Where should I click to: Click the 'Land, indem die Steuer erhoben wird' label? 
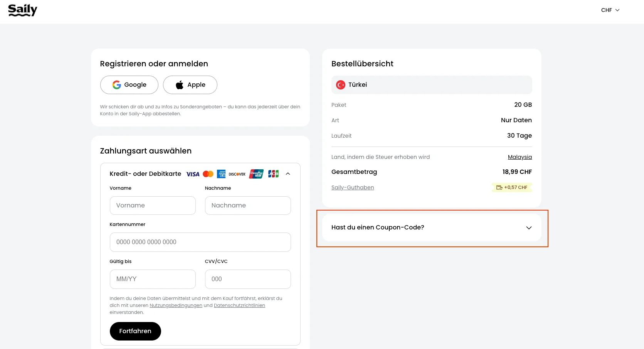tap(380, 157)
